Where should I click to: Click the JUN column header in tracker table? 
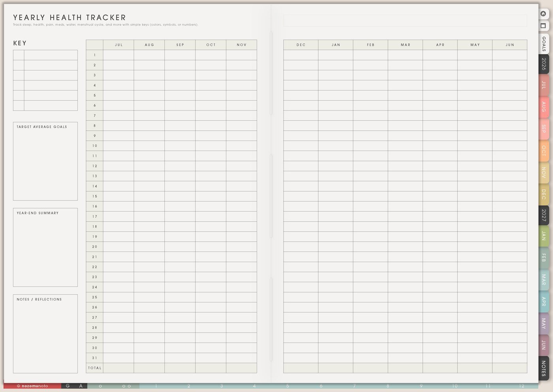pos(510,45)
